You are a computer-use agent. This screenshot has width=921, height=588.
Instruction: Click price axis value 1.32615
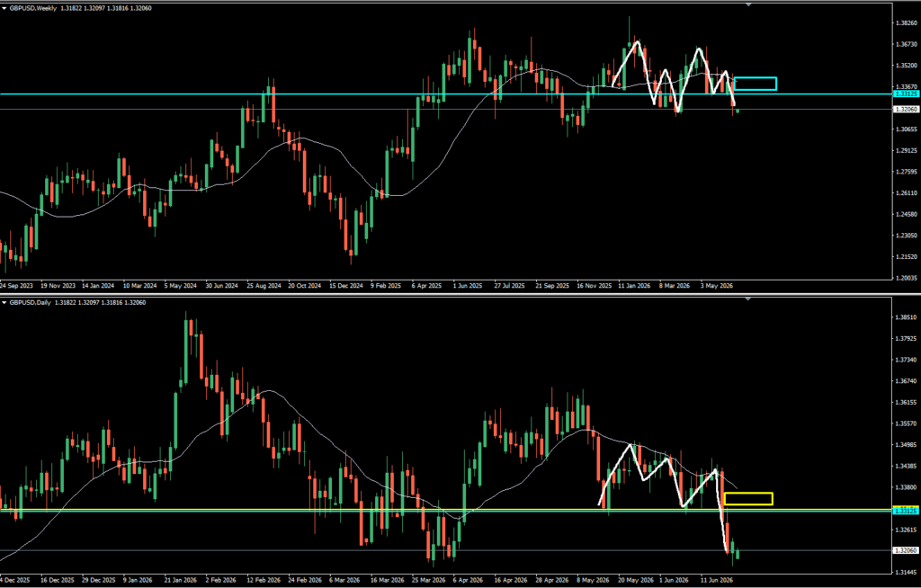click(907, 530)
